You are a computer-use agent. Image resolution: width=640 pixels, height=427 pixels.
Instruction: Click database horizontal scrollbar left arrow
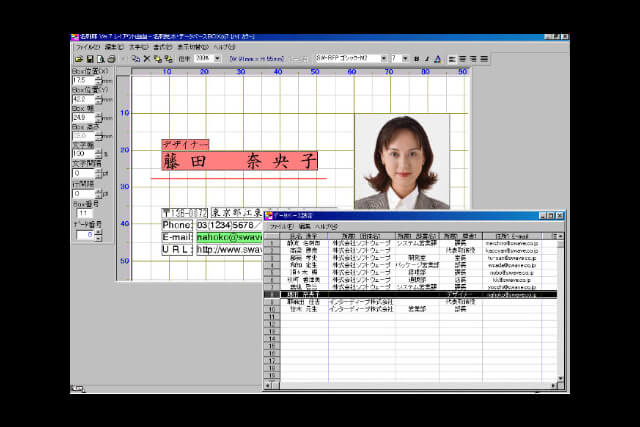coord(268,385)
